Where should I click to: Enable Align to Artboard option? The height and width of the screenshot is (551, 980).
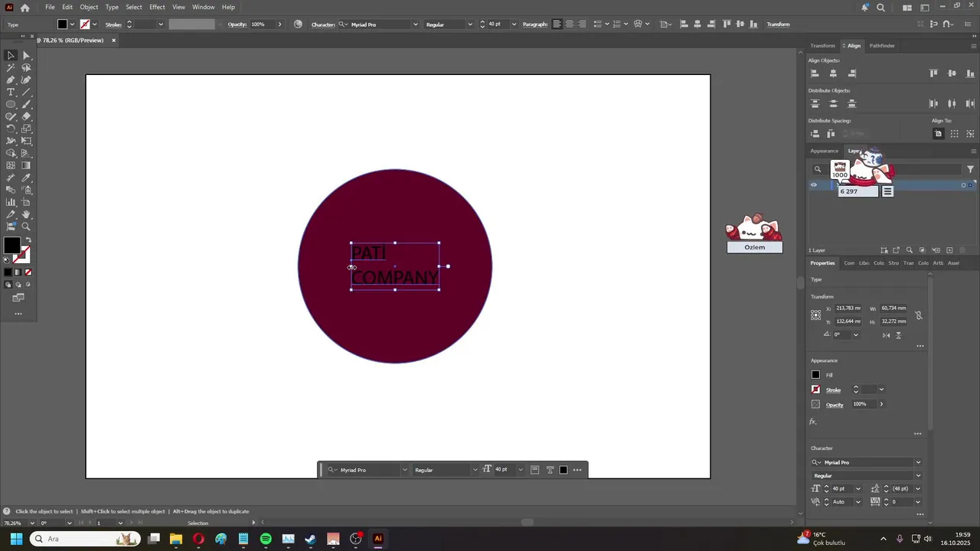tap(939, 134)
